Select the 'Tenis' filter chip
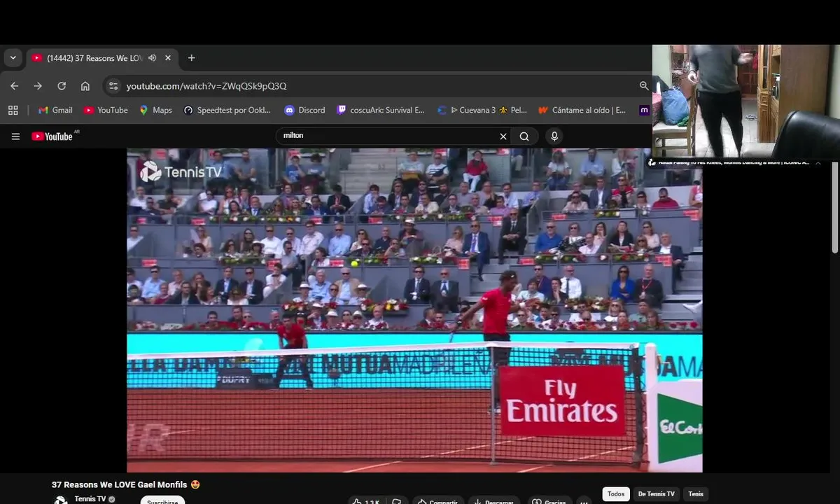The height and width of the screenshot is (504, 840). tap(696, 494)
